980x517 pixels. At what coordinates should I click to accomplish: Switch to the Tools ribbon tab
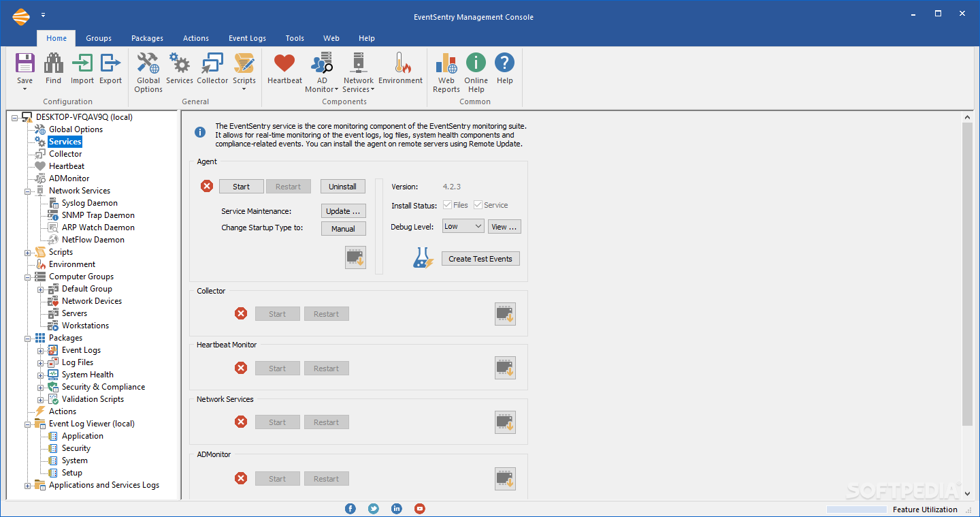tap(295, 38)
